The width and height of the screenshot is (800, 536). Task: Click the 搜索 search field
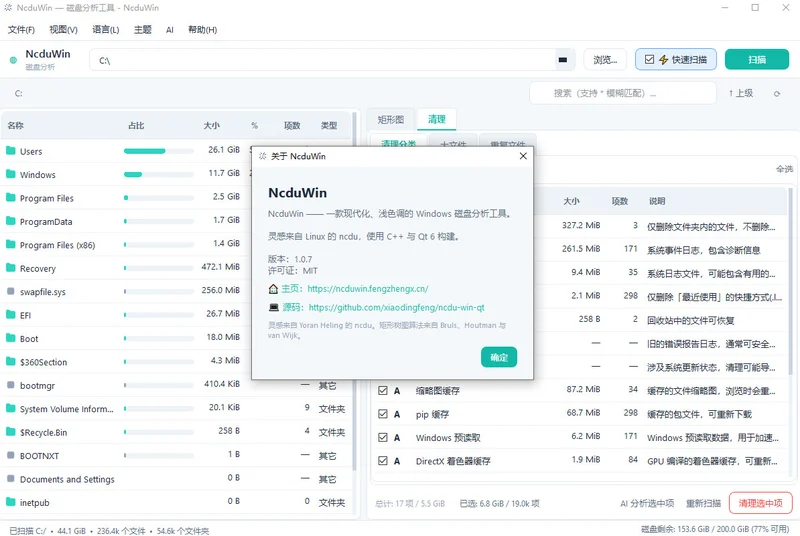click(623, 93)
